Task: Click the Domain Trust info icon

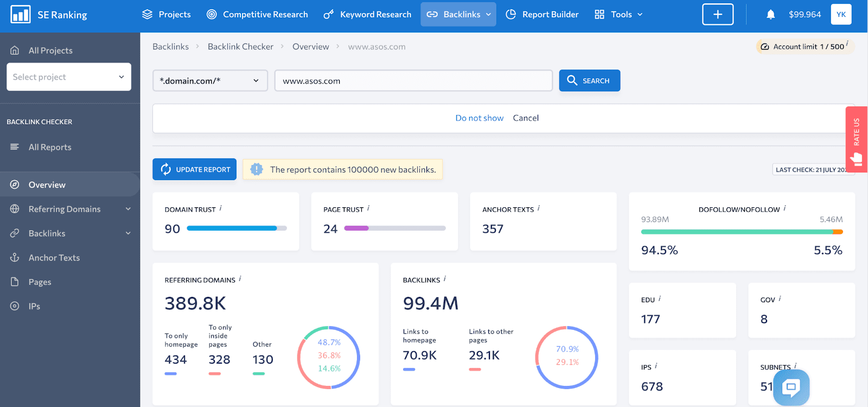Action: point(220,208)
